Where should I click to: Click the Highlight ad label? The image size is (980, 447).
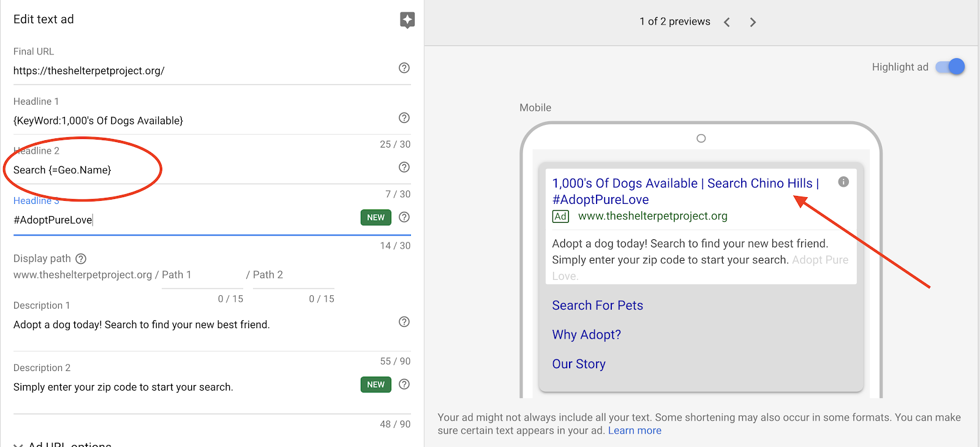(900, 67)
